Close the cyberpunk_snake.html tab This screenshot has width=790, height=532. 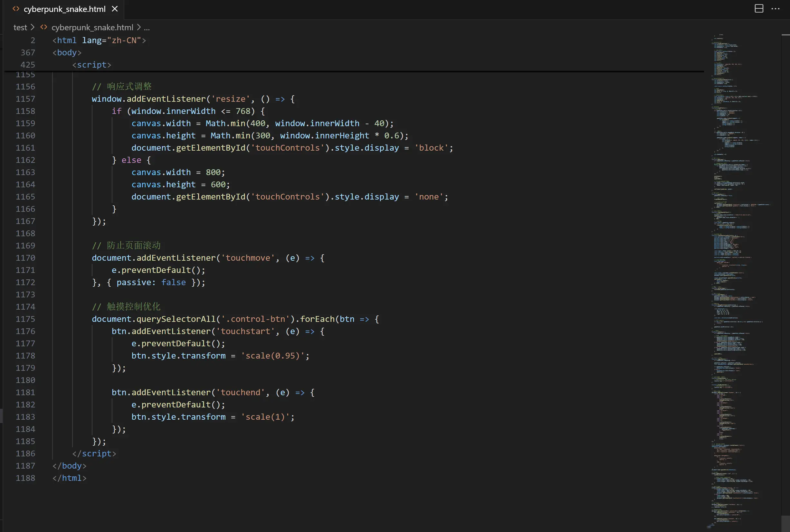(x=115, y=9)
